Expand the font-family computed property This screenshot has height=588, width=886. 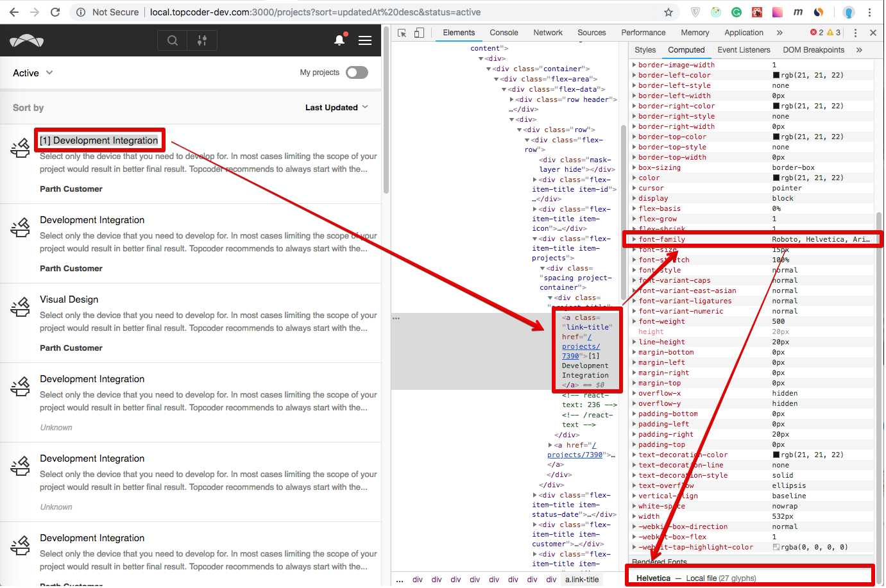[x=635, y=239]
